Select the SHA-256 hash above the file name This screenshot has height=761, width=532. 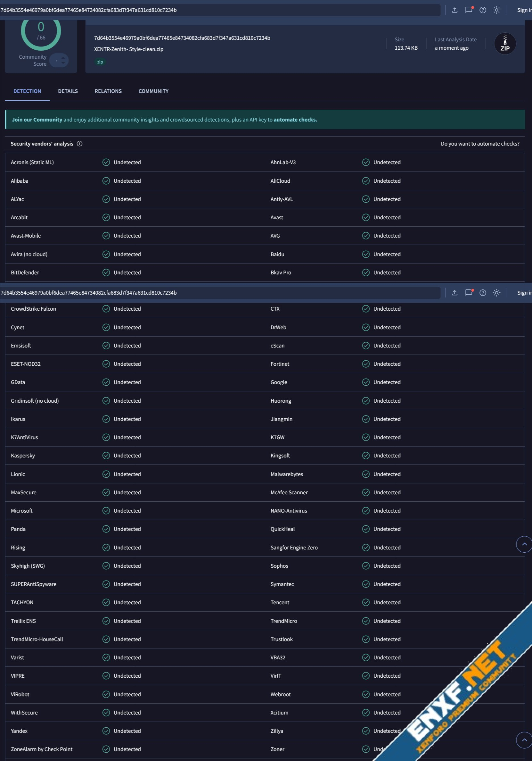(182, 38)
